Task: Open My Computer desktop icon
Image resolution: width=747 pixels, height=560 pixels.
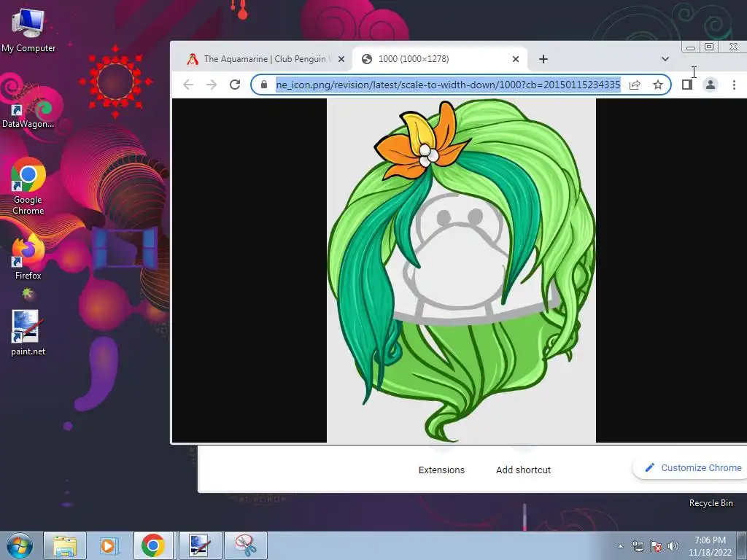Action: point(28,31)
